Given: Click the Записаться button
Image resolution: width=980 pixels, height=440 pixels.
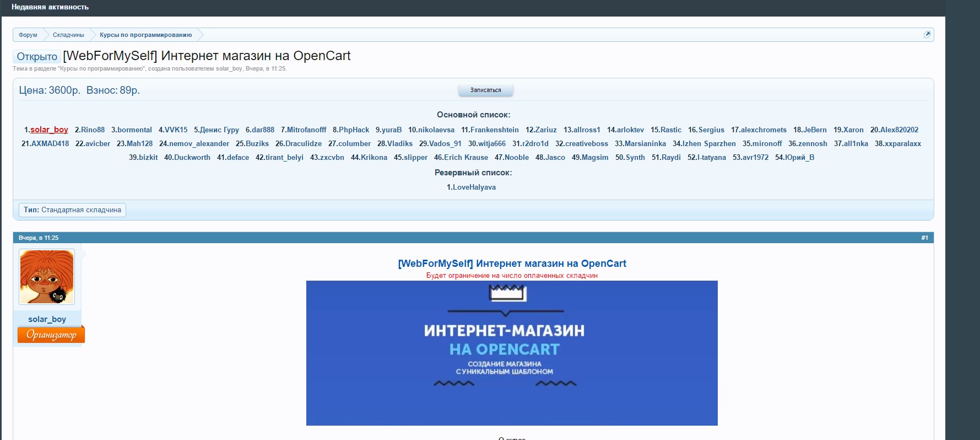Looking at the screenshot, I should coord(486,90).
